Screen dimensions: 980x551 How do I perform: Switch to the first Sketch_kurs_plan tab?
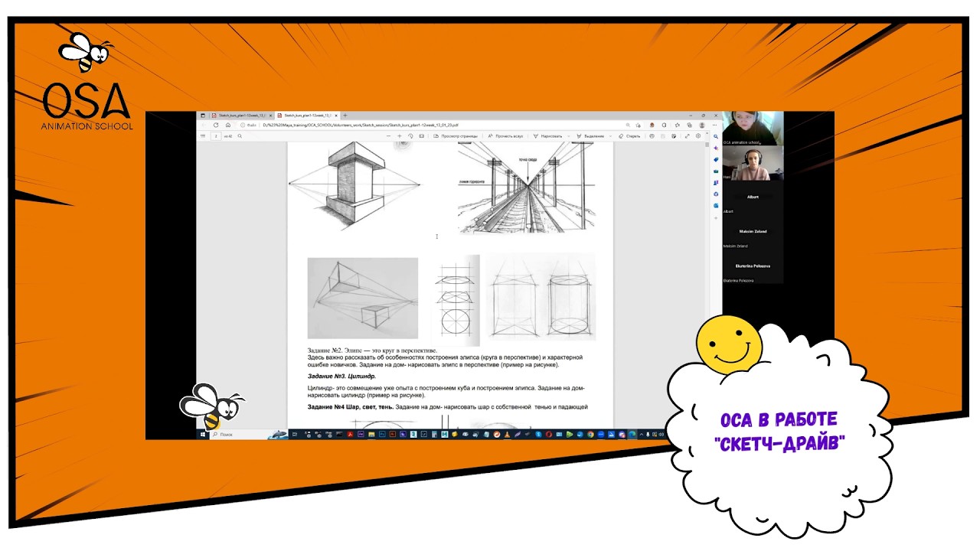tap(242, 116)
